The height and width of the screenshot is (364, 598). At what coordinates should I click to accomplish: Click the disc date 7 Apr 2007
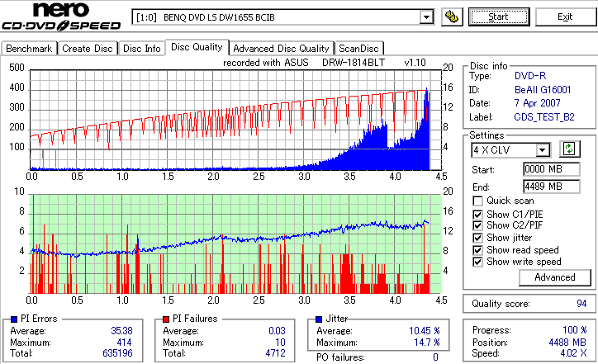[537, 103]
